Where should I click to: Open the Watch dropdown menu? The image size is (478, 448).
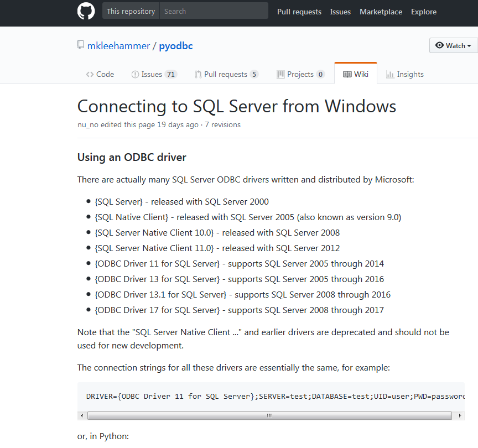[x=454, y=45]
